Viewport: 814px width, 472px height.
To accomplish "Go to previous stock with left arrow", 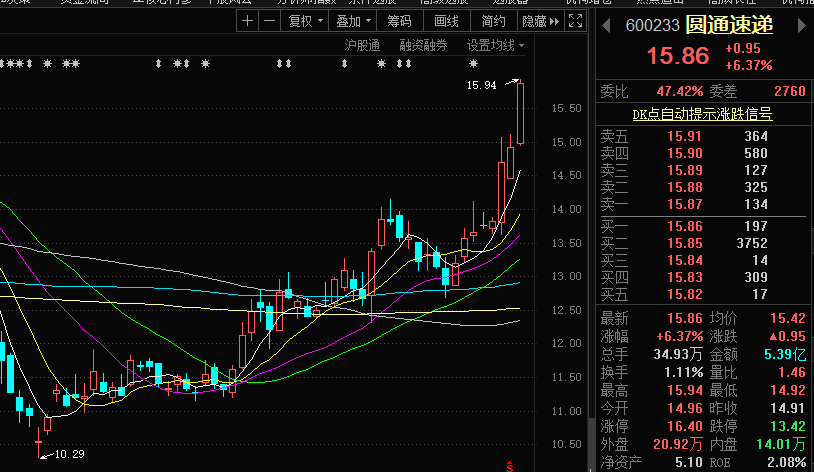I will [x=606, y=25].
